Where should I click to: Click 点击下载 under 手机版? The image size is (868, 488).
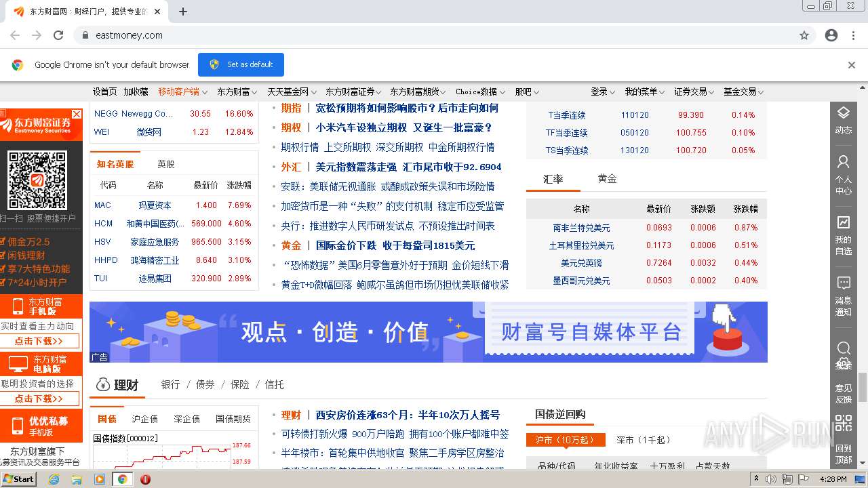click(x=39, y=341)
